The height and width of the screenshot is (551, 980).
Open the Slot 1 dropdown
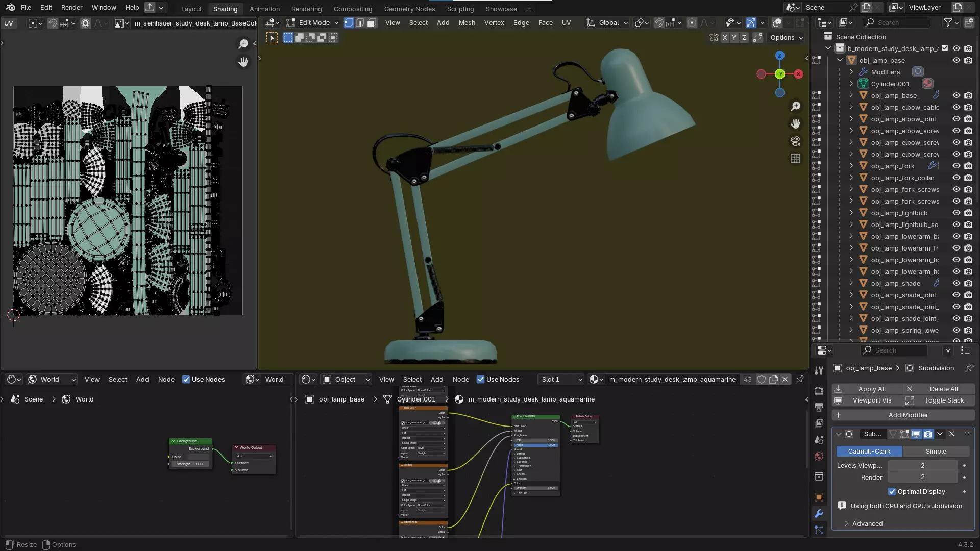tap(561, 379)
